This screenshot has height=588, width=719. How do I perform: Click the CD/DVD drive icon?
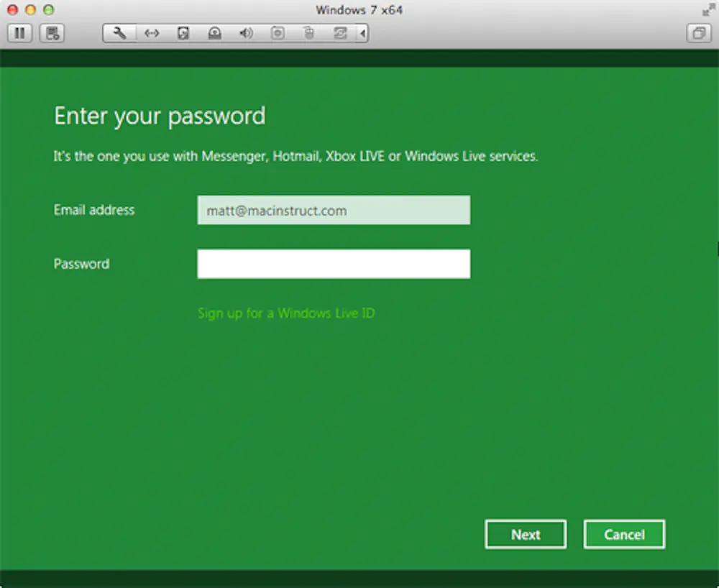tap(214, 33)
